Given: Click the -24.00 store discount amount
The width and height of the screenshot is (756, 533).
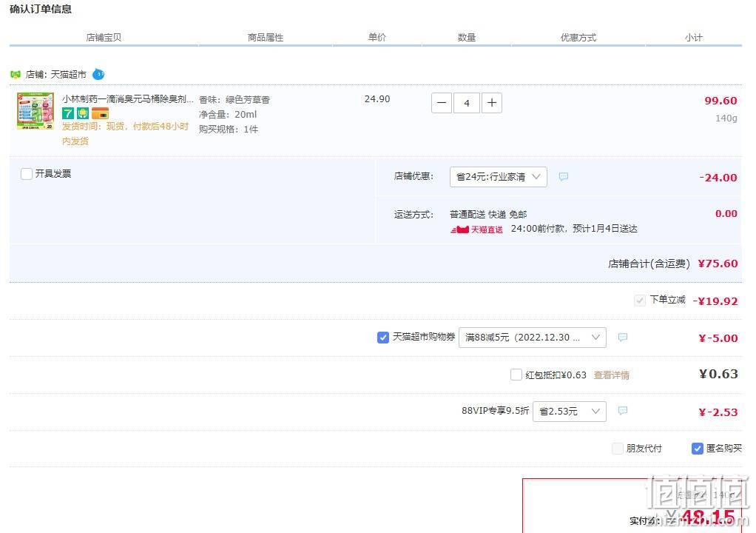Looking at the screenshot, I should 718,178.
